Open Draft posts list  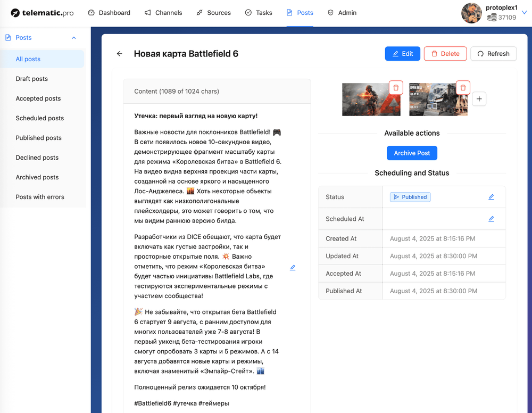pyautogui.click(x=42, y=79)
